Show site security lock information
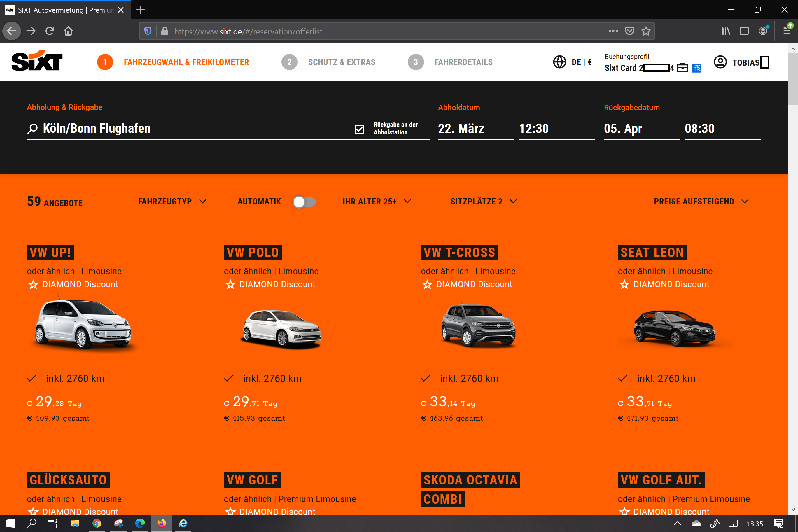The height and width of the screenshot is (532, 798). click(x=165, y=31)
